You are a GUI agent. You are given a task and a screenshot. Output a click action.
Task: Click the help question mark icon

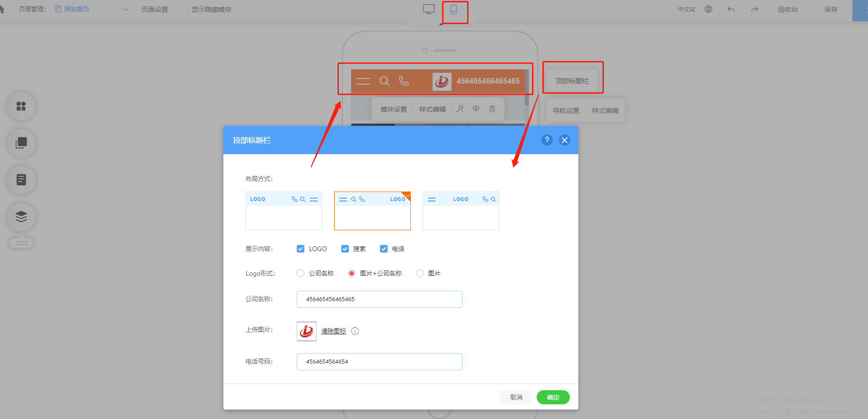coord(547,140)
